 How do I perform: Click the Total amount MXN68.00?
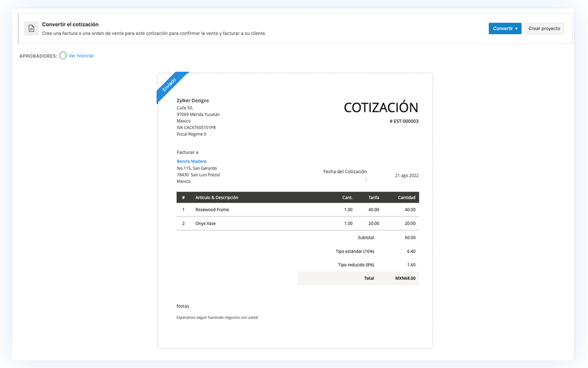point(406,278)
